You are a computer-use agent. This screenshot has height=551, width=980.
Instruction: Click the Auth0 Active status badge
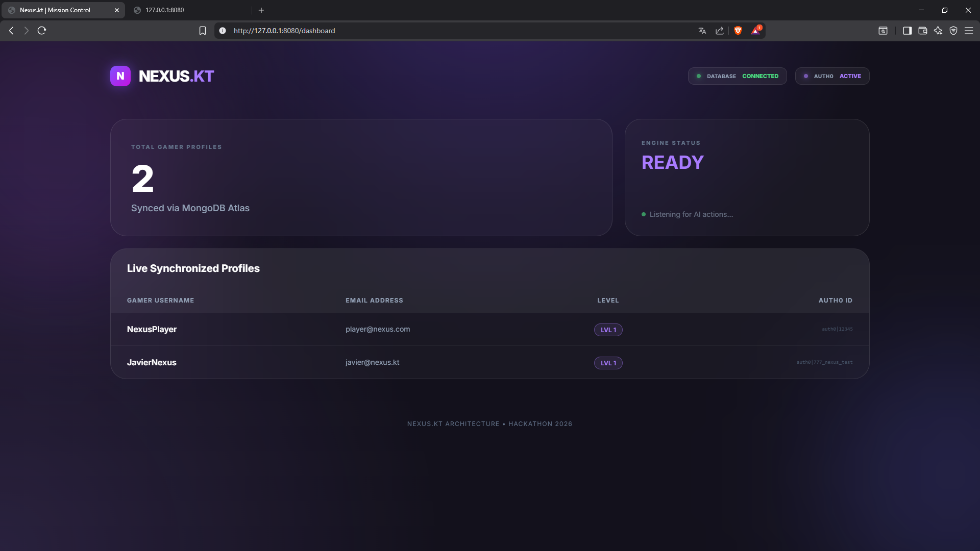pos(832,76)
